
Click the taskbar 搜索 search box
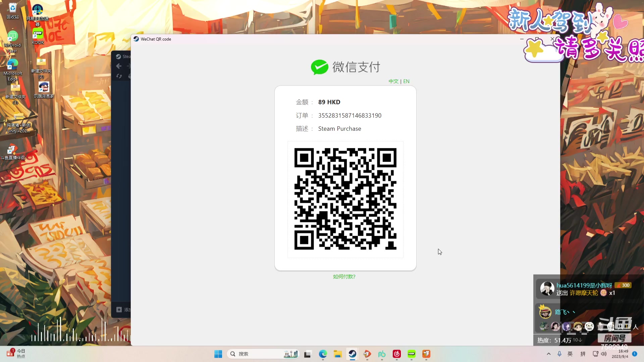pyautogui.click(x=263, y=354)
